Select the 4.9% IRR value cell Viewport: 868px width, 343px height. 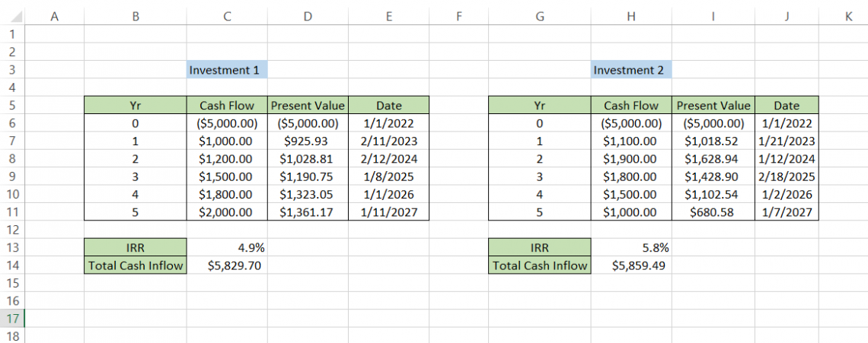226,247
